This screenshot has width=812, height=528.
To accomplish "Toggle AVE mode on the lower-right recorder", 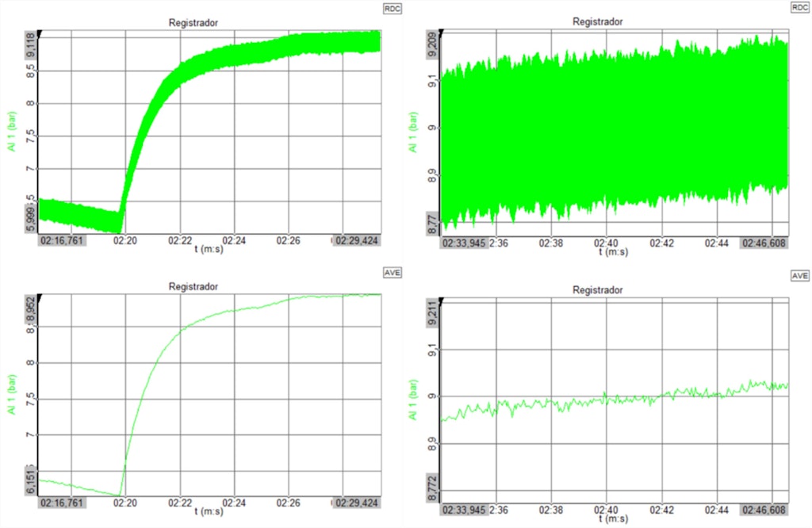I will (x=800, y=276).
